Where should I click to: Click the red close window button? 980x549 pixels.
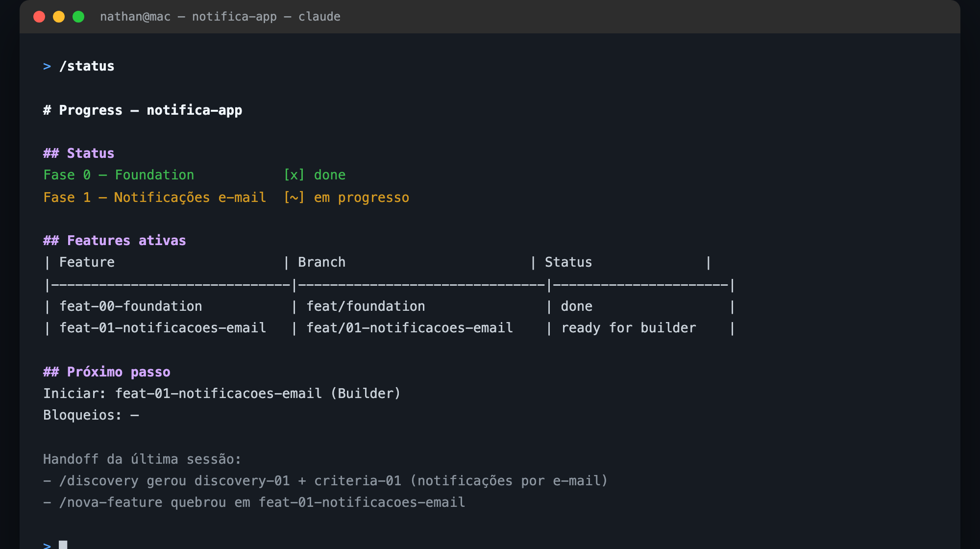39,17
